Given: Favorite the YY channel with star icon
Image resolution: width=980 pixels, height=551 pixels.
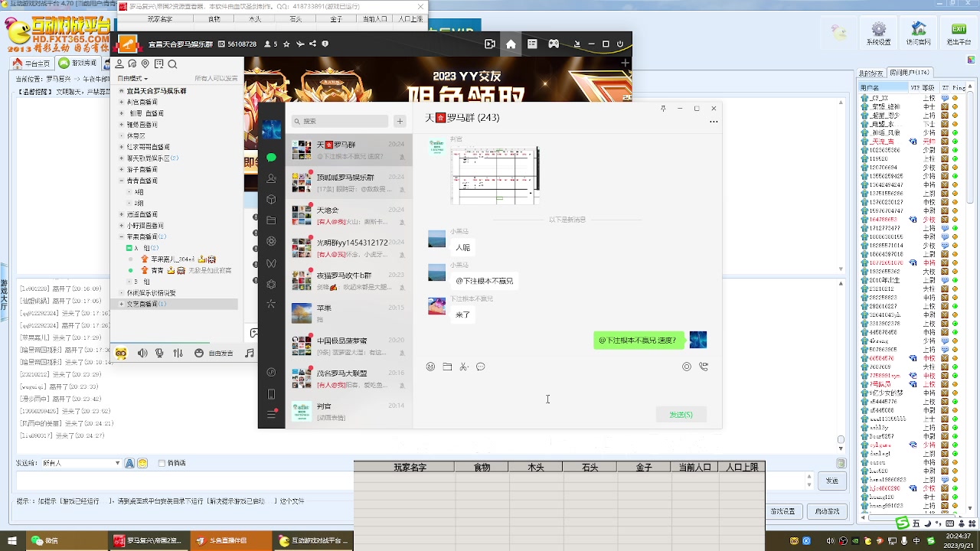Looking at the screenshot, I should 287,44.
